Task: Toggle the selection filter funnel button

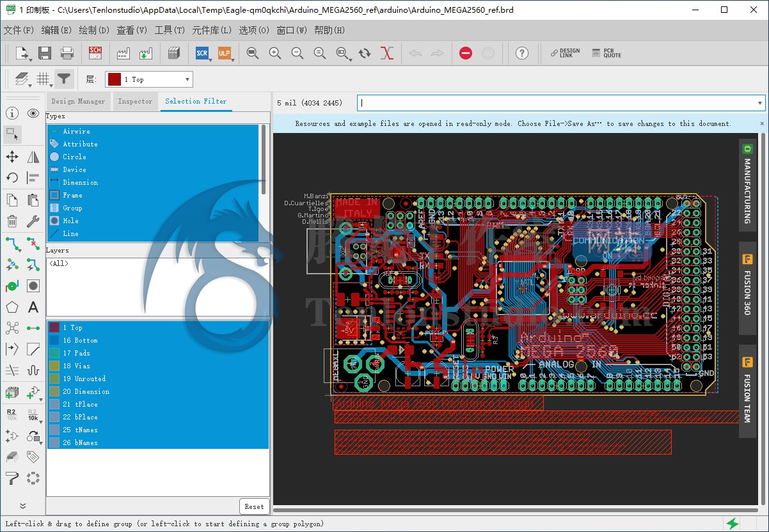Action: [x=64, y=79]
